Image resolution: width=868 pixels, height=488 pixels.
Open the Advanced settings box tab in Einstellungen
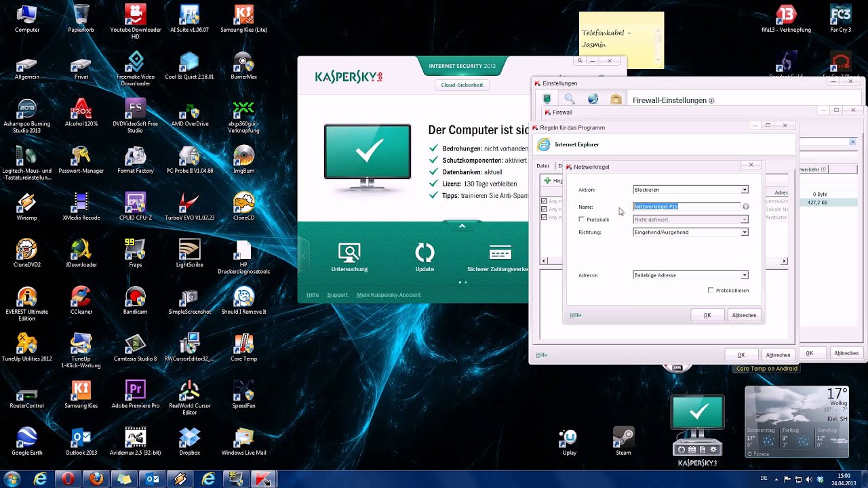pyautogui.click(x=616, y=100)
